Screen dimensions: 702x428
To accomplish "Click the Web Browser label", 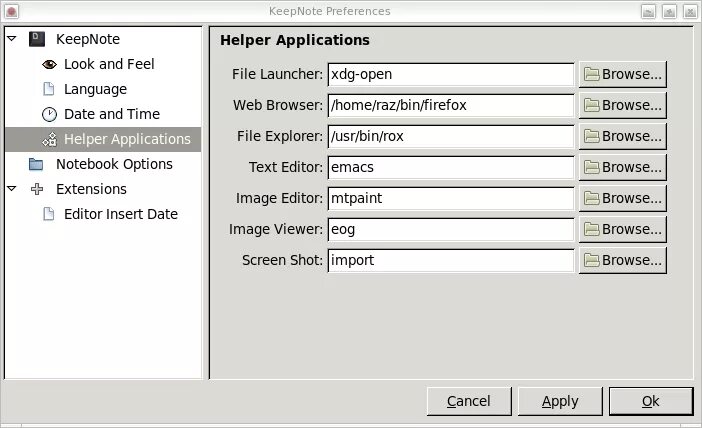I will click(x=278, y=105).
